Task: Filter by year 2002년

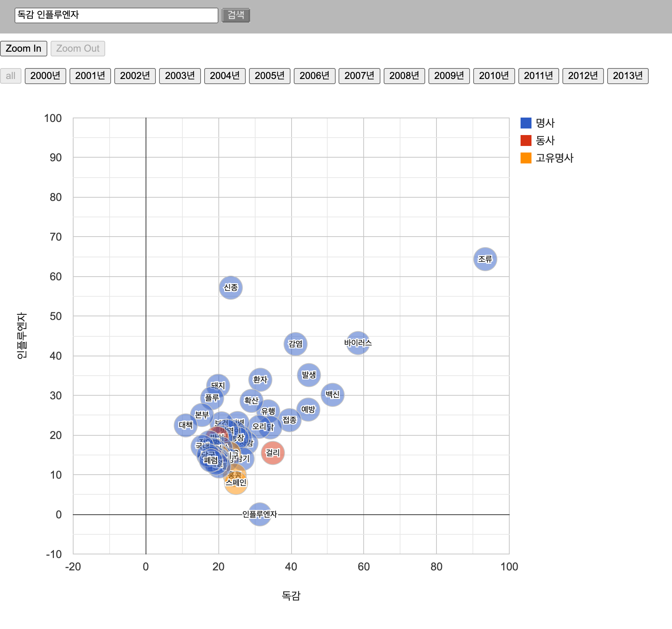Action: pyautogui.click(x=135, y=76)
